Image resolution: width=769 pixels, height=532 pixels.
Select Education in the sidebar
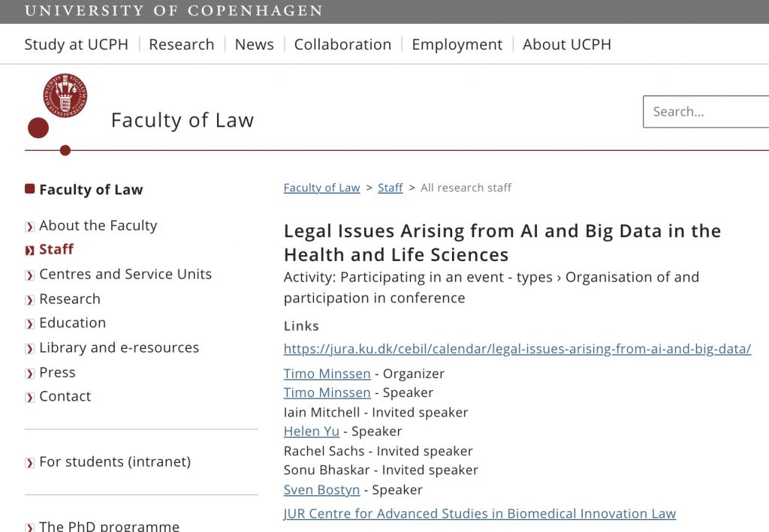pos(73,323)
